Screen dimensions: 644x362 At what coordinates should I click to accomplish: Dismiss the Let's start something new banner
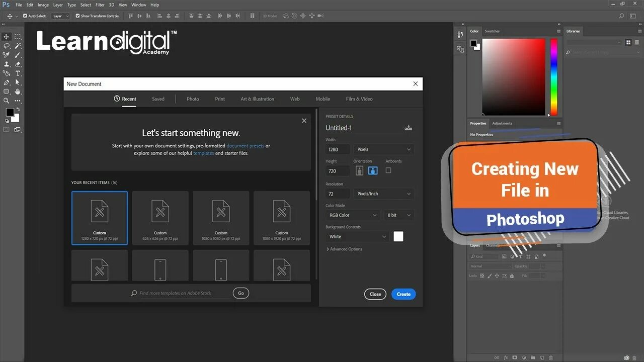tap(304, 121)
